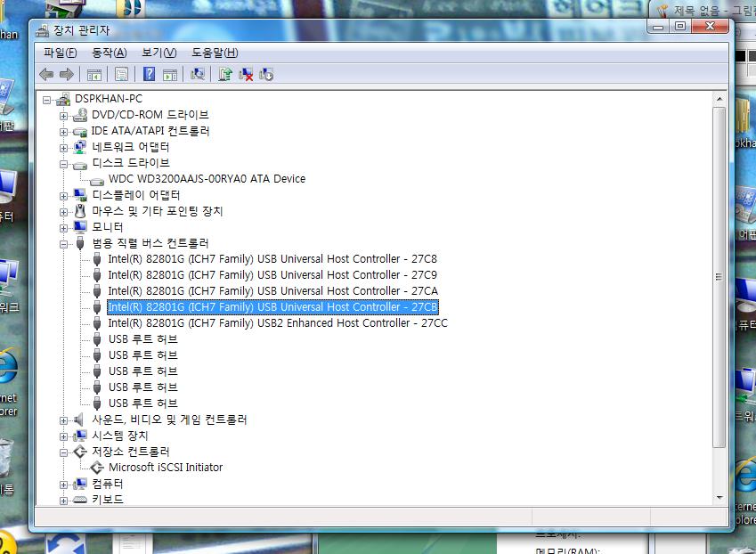
Task: Update driver software toolbar icon
Action: pyautogui.click(x=225, y=74)
